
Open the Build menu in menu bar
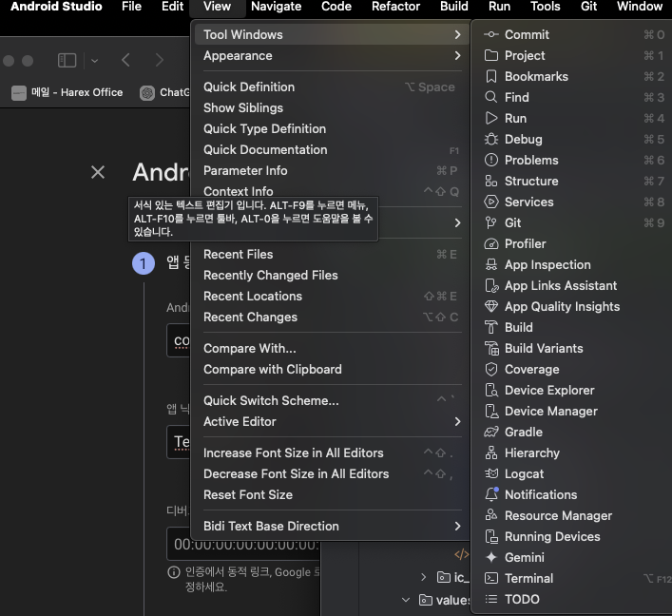(454, 7)
